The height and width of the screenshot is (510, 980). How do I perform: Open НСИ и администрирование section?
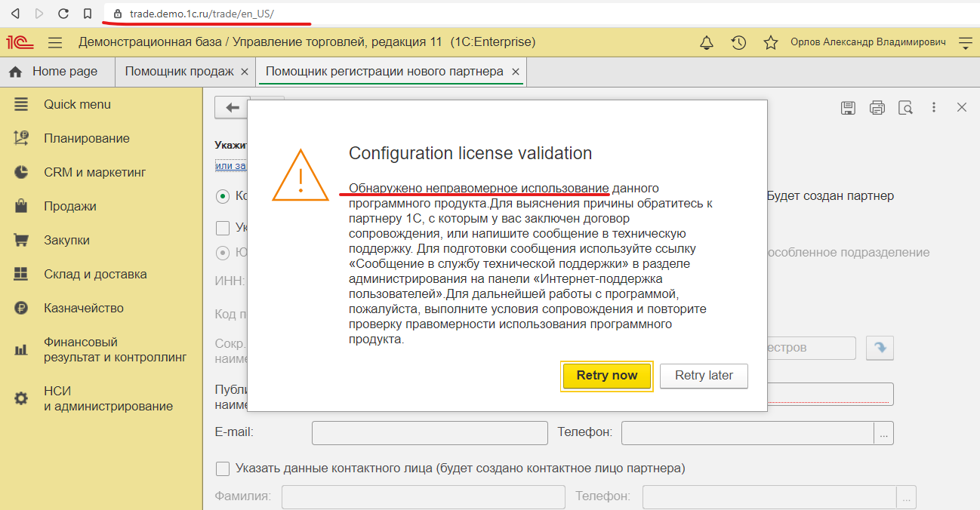[108, 398]
